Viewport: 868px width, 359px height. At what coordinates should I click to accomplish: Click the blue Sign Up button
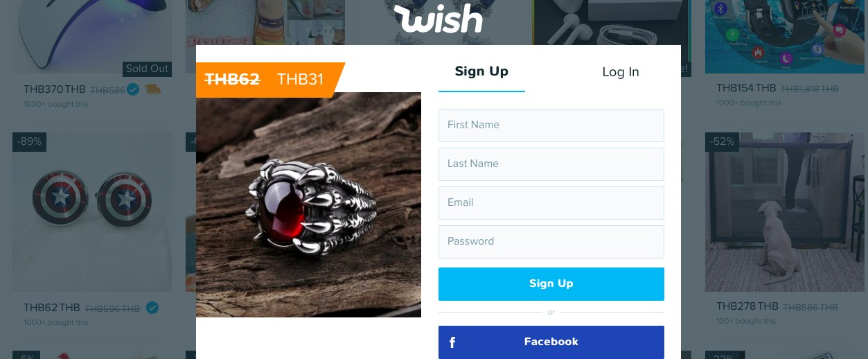click(x=551, y=283)
